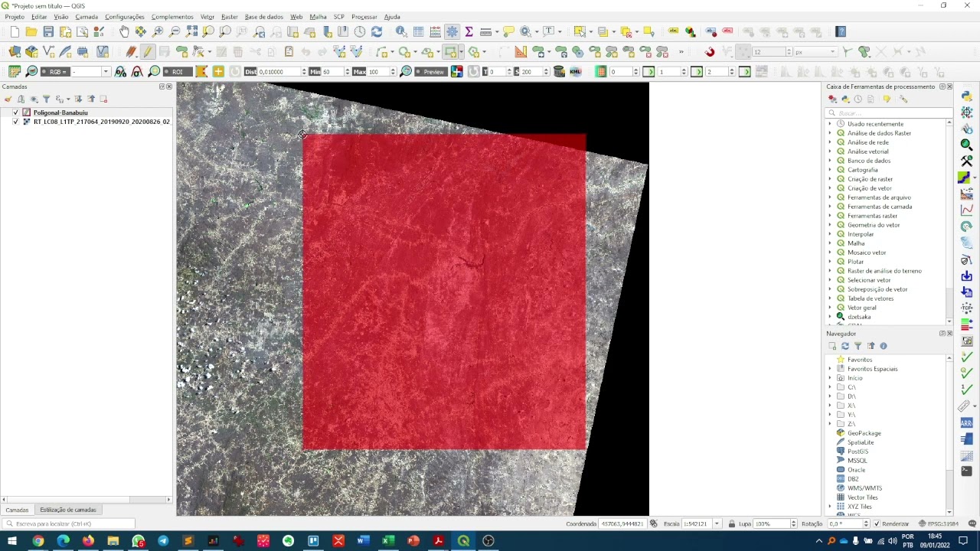980x551 pixels.
Task: Click the Select Features by area tool
Action: tap(580, 31)
